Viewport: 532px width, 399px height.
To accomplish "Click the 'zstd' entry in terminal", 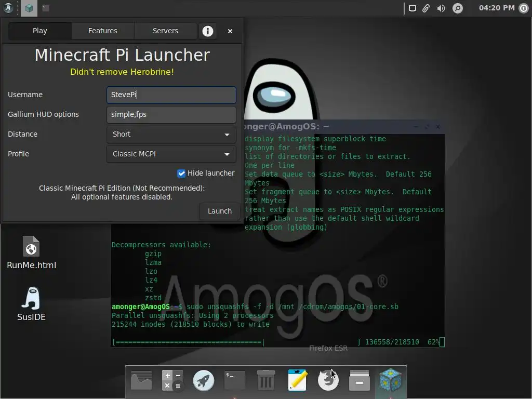I will click(x=153, y=298).
